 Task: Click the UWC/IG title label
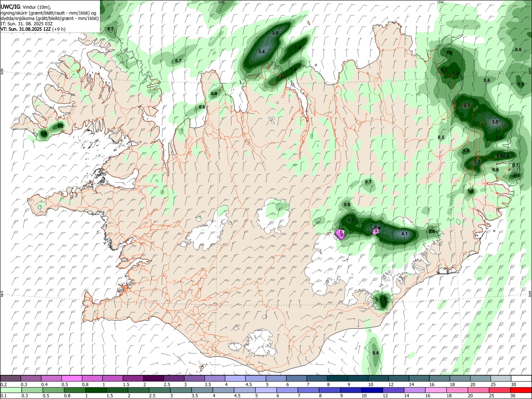coord(10,7)
